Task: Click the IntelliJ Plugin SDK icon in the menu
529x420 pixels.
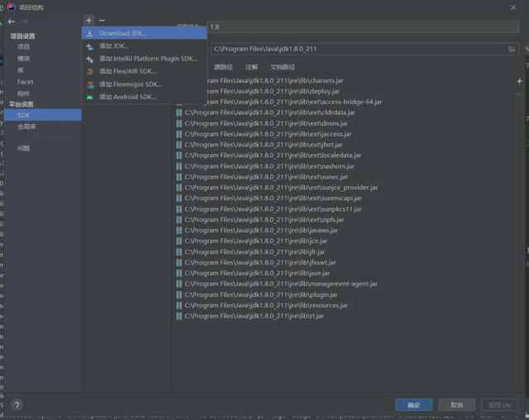Action: [x=90, y=59]
